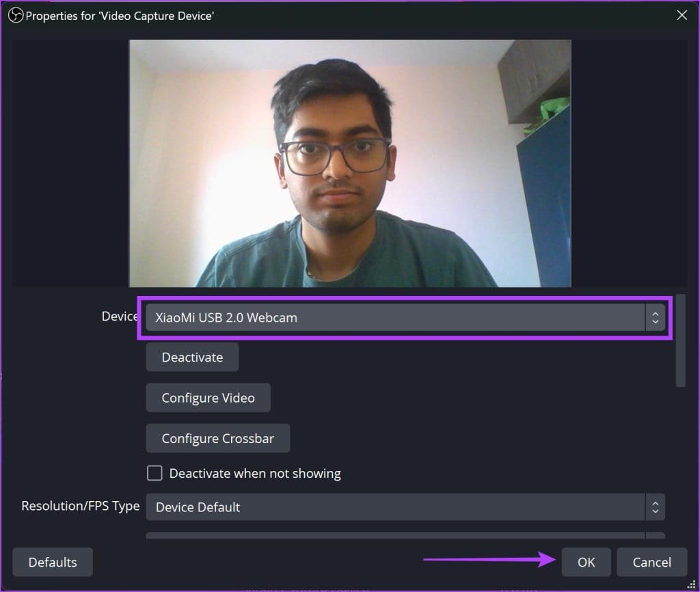This screenshot has height=592, width=700.
Task: Dismiss the dialog with Cancel
Action: click(652, 562)
